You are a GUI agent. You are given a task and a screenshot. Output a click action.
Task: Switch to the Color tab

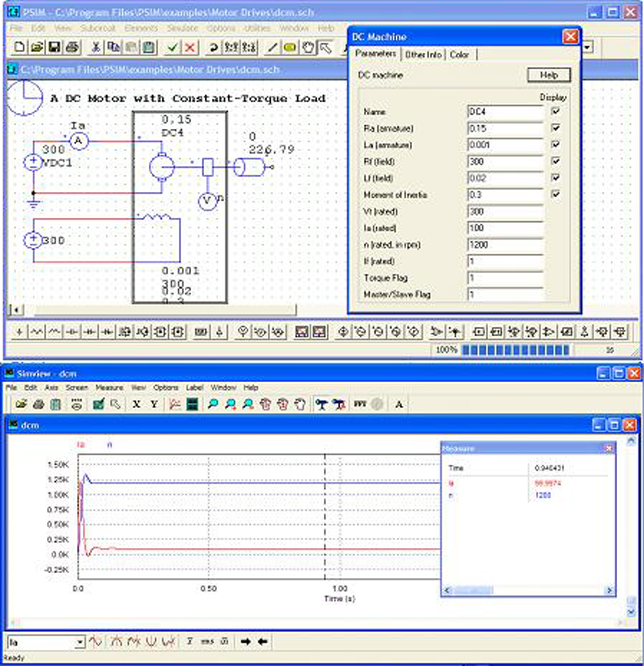point(459,55)
